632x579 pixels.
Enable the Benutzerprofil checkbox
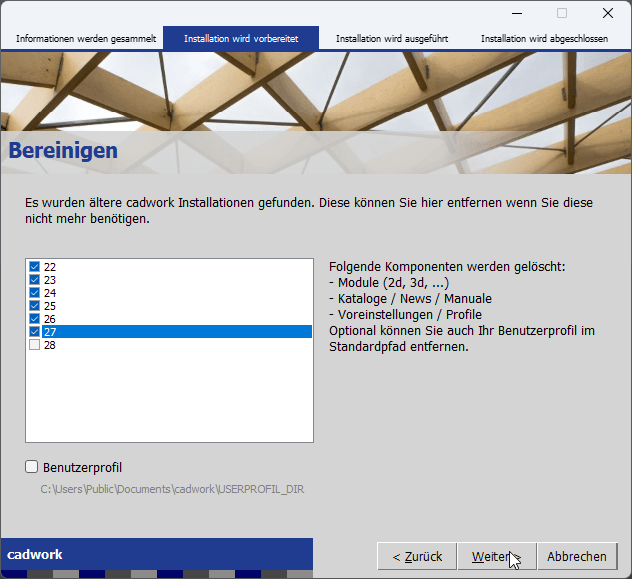click(x=31, y=467)
